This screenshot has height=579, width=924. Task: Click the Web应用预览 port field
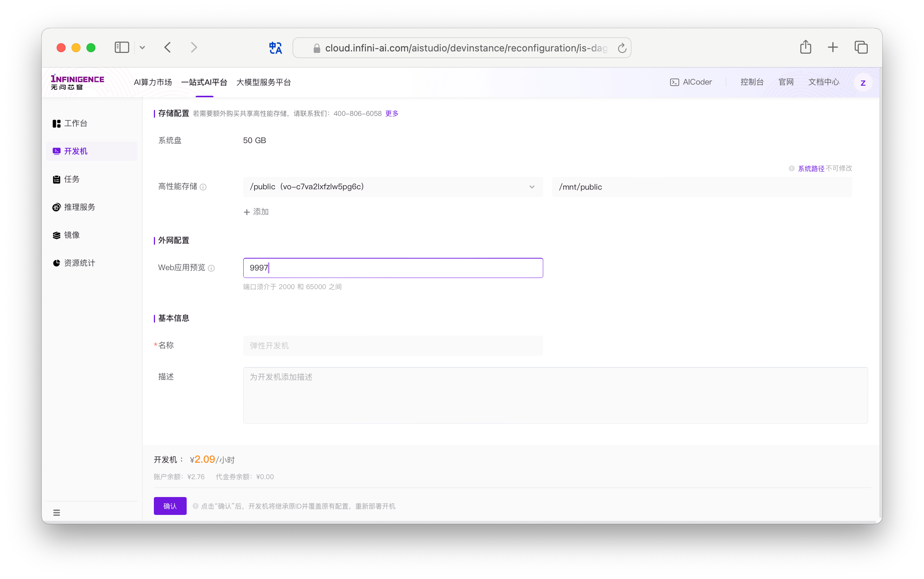coord(393,268)
